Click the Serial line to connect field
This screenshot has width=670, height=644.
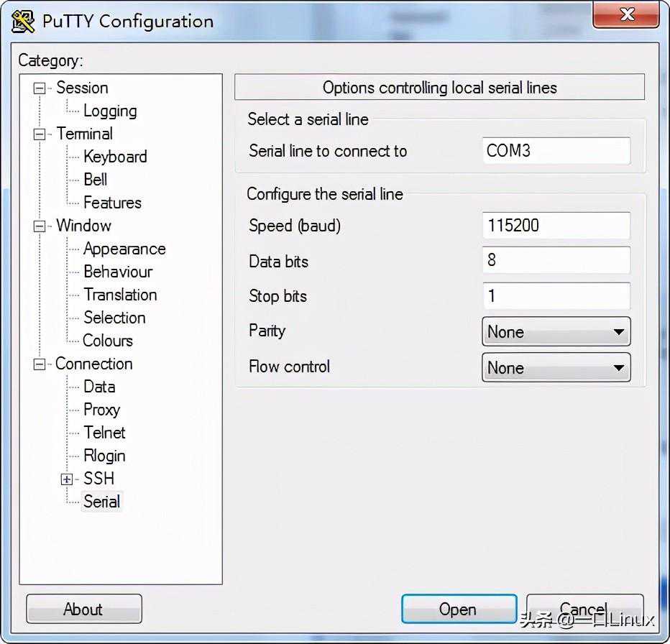click(556, 151)
